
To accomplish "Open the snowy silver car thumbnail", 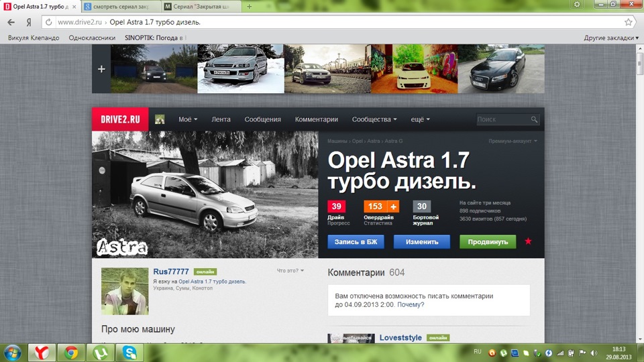I will 241,69.
